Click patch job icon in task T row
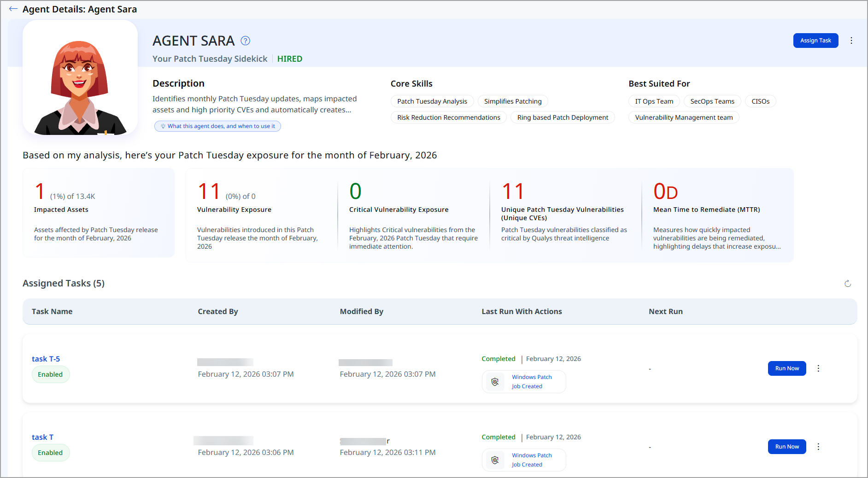Viewport: 868px width, 478px height. coord(495,460)
